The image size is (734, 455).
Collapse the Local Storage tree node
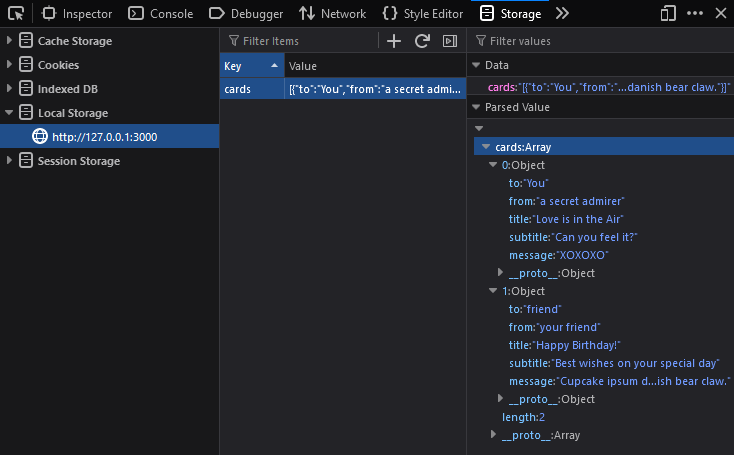click(10, 113)
